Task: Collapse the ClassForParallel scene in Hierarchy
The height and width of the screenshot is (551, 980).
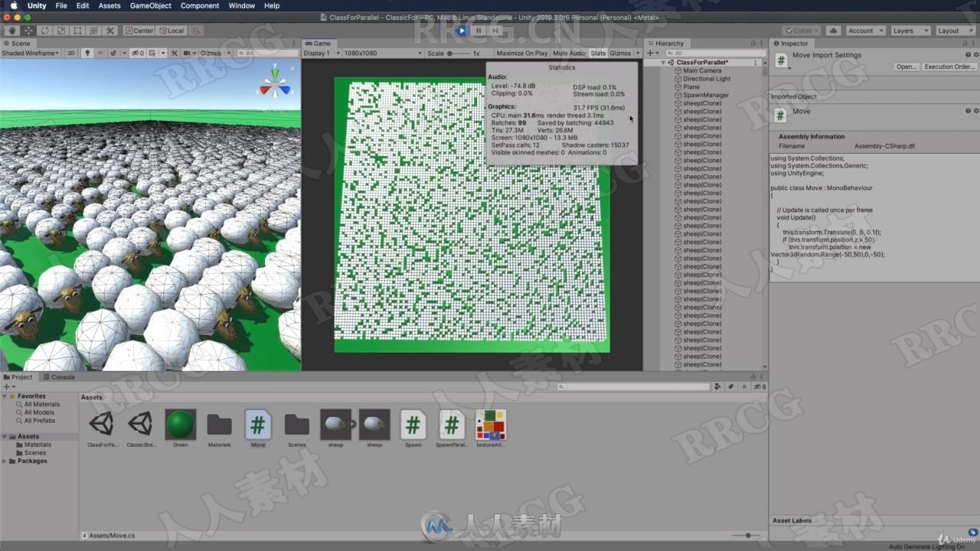Action: (665, 63)
